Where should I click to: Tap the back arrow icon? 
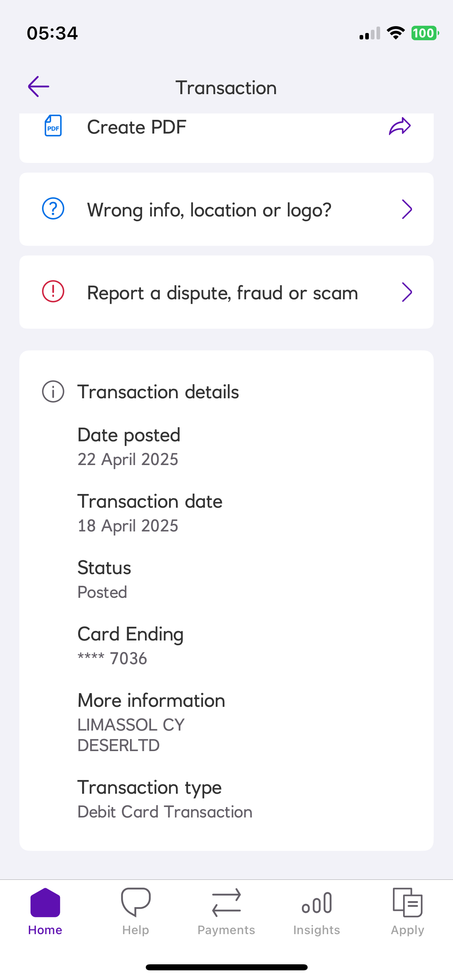[39, 86]
